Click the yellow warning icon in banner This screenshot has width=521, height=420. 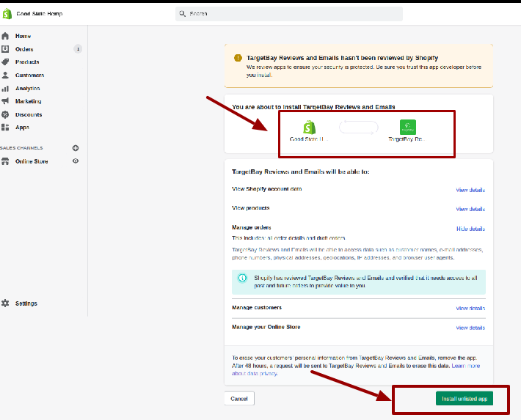[238, 58]
